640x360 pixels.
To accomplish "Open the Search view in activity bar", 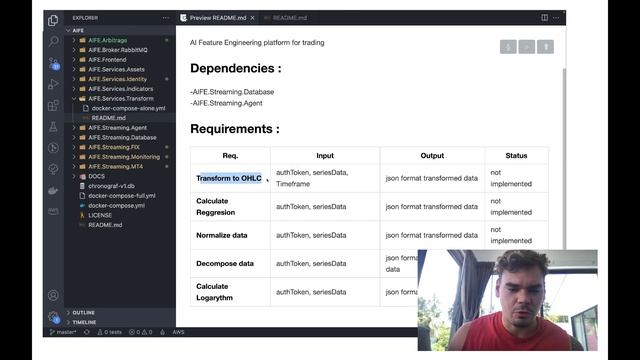I will [53, 41].
